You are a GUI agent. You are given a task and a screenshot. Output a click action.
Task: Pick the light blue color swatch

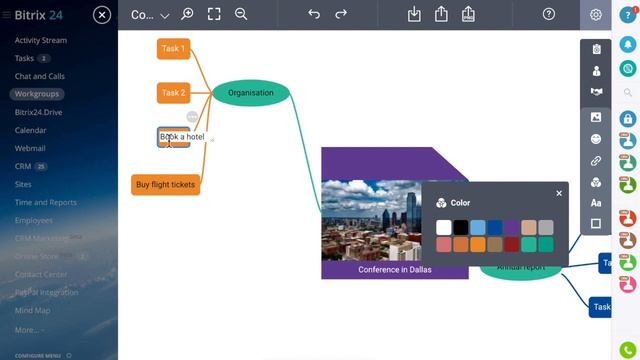478,227
